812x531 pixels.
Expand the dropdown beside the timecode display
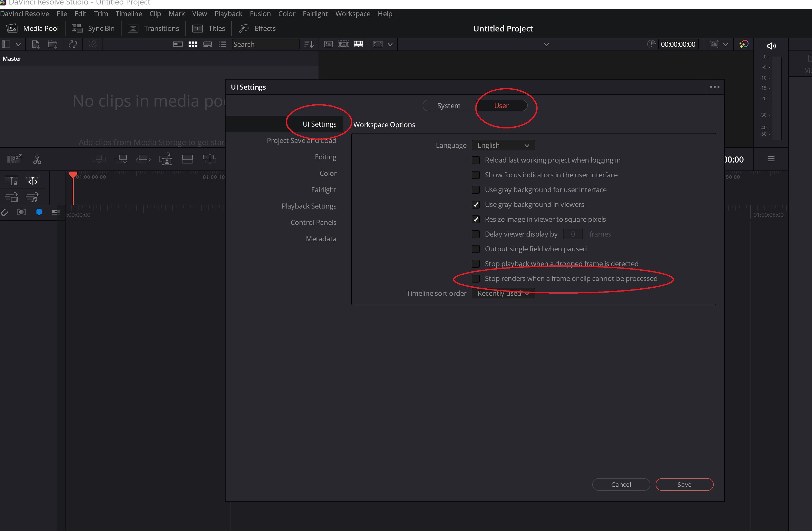725,44
